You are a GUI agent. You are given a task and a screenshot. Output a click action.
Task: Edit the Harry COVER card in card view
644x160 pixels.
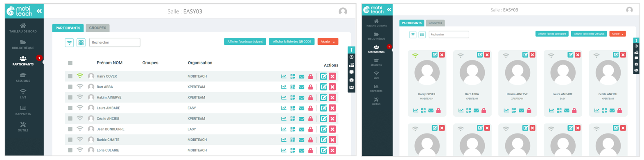click(x=434, y=55)
